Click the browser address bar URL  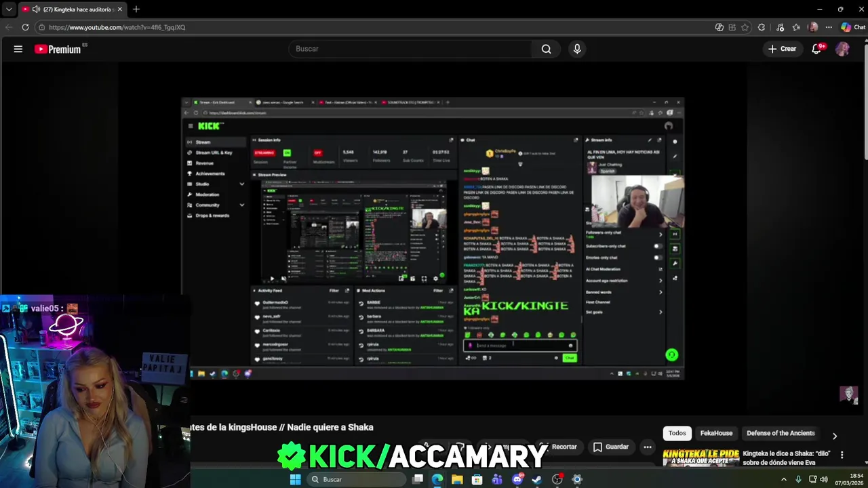point(117,27)
